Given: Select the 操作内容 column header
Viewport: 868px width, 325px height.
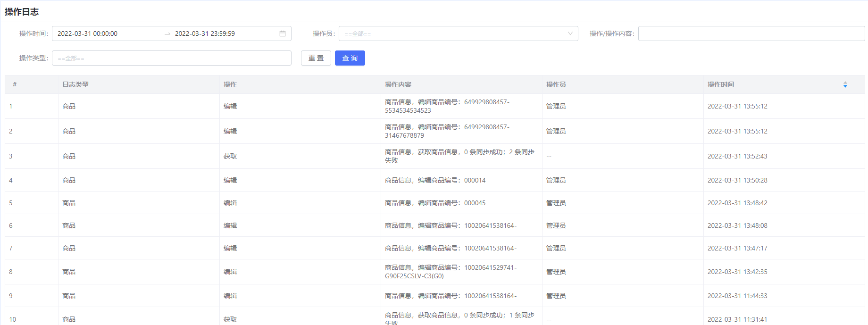Looking at the screenshot, I should pos(398,84).
